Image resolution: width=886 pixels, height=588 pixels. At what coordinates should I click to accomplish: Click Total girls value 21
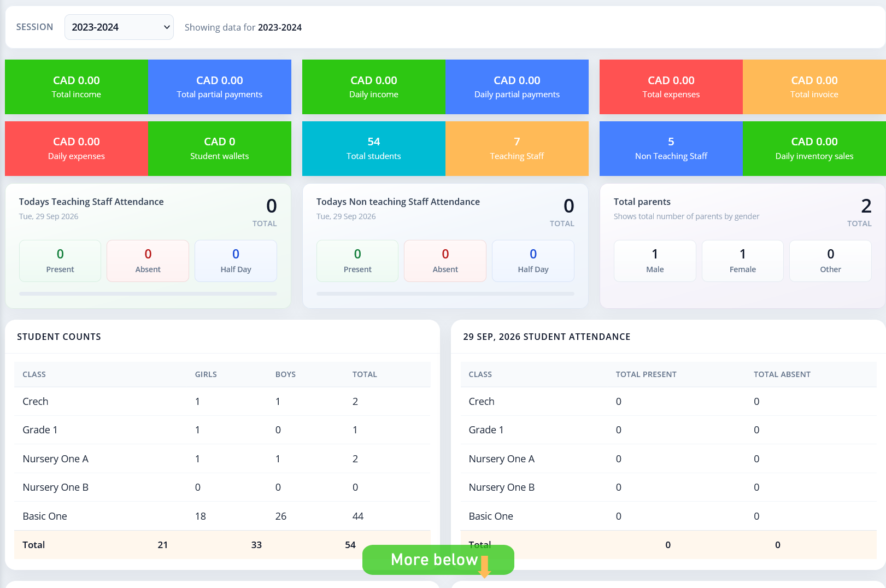coord(163,545)
